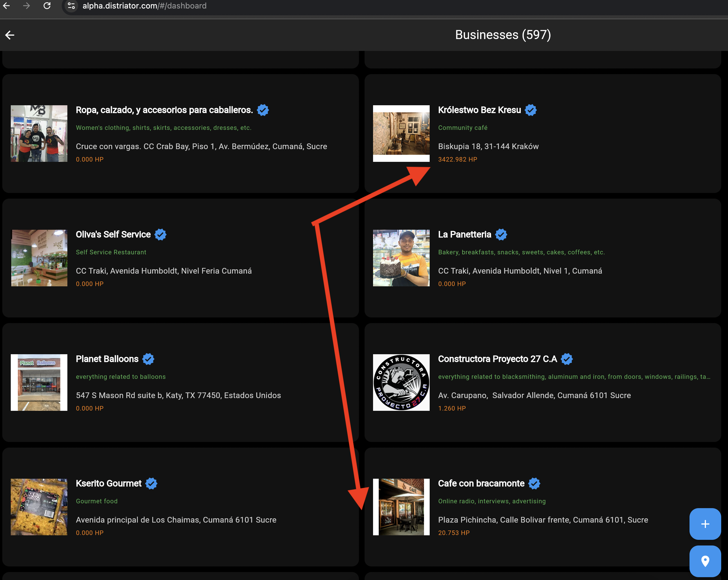This screenshot has width=728, height=580.
Task: Click Plaza Pichincha, Calle Bolivar address
Action: pos(543,520)
